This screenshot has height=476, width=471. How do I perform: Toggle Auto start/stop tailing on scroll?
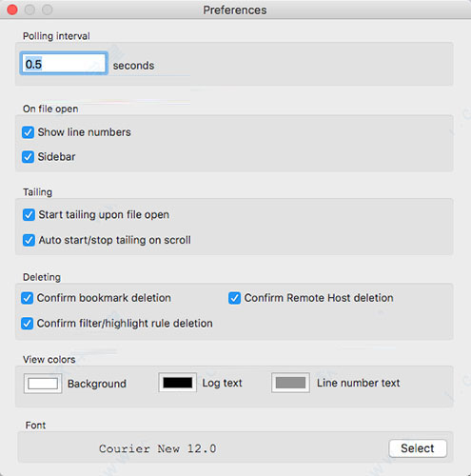29,240
